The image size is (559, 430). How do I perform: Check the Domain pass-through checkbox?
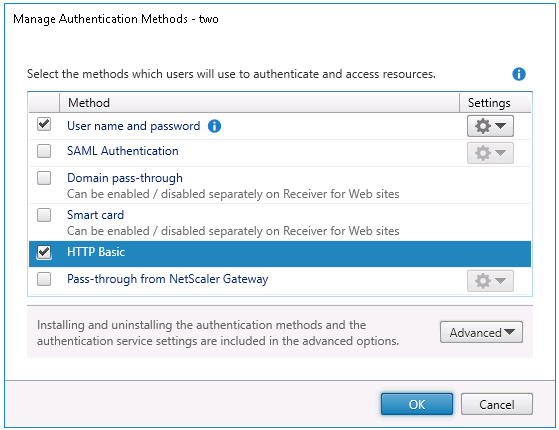pos(44,178)
